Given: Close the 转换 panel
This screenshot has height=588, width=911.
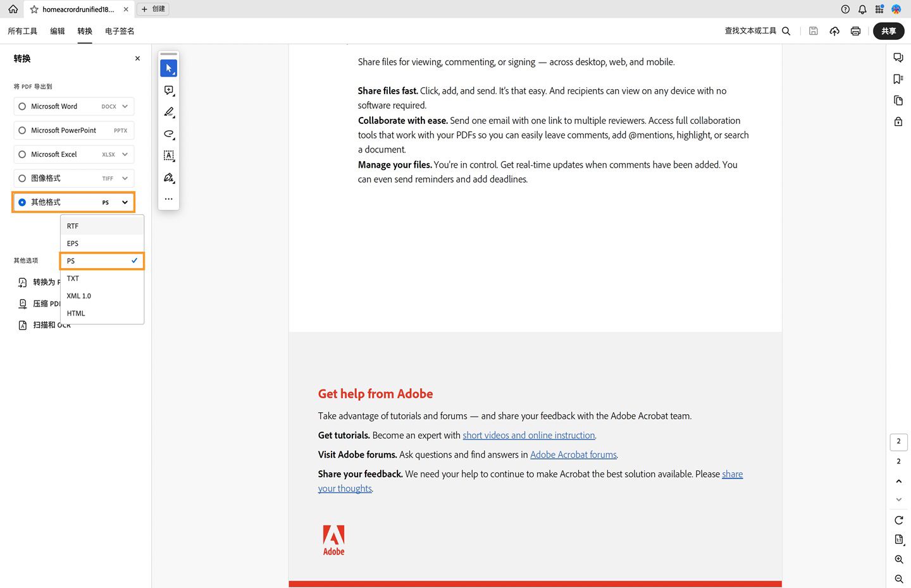Looking at the screenshot, I should (x=137, y=58).
